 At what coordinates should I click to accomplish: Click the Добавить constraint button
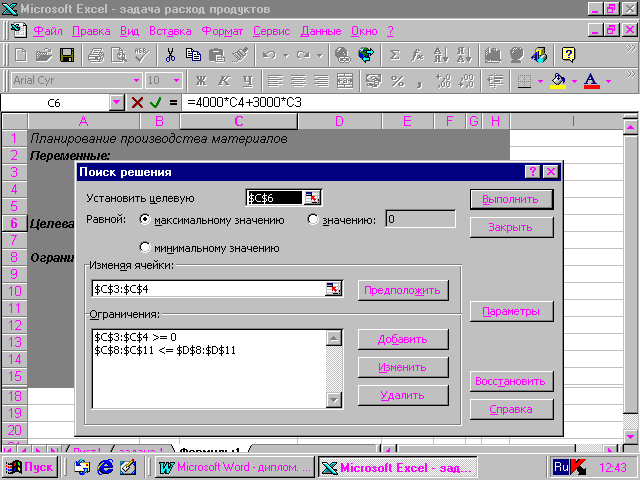coord(403,339)
